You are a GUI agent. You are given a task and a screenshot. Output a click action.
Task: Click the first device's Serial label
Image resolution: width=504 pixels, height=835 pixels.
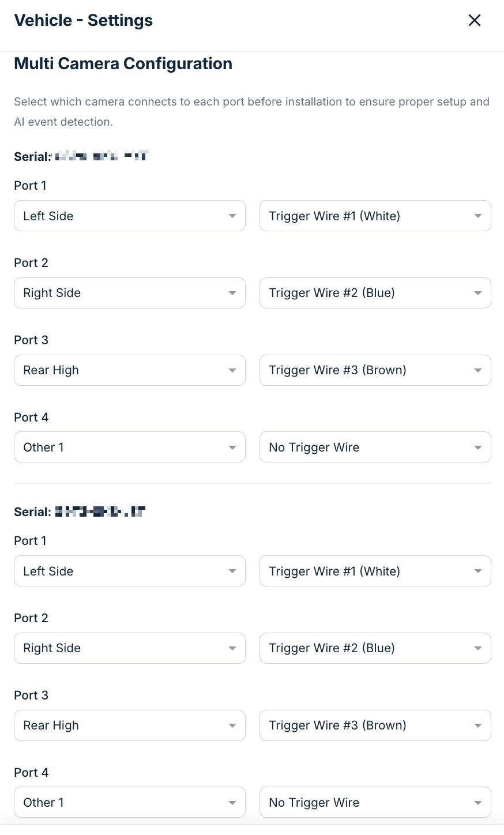coord(32,156)
